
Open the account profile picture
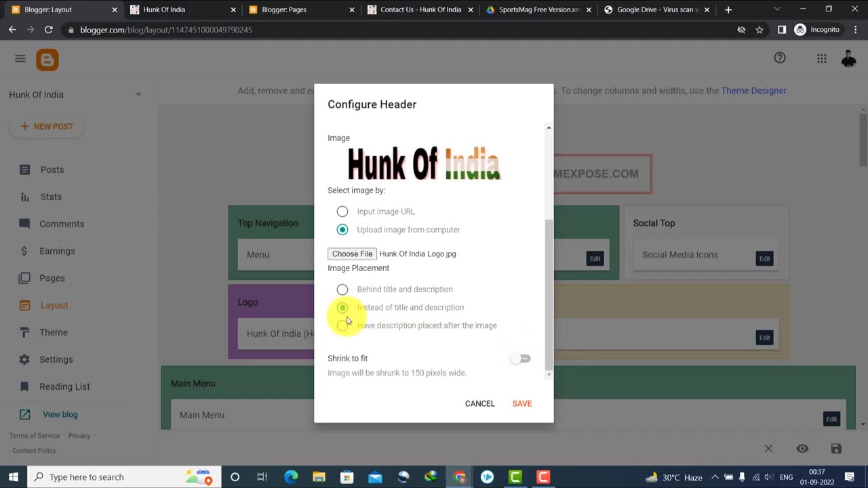pos(848,59)
